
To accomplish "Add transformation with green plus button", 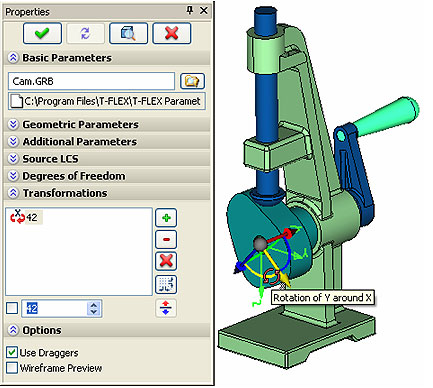I will tap(166, 218).
